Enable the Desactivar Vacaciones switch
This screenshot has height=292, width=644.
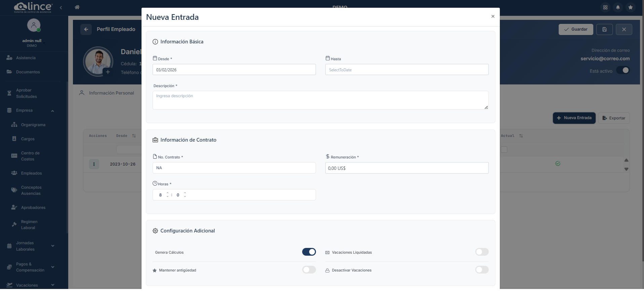pyautogui.click(x=482, y=270)
